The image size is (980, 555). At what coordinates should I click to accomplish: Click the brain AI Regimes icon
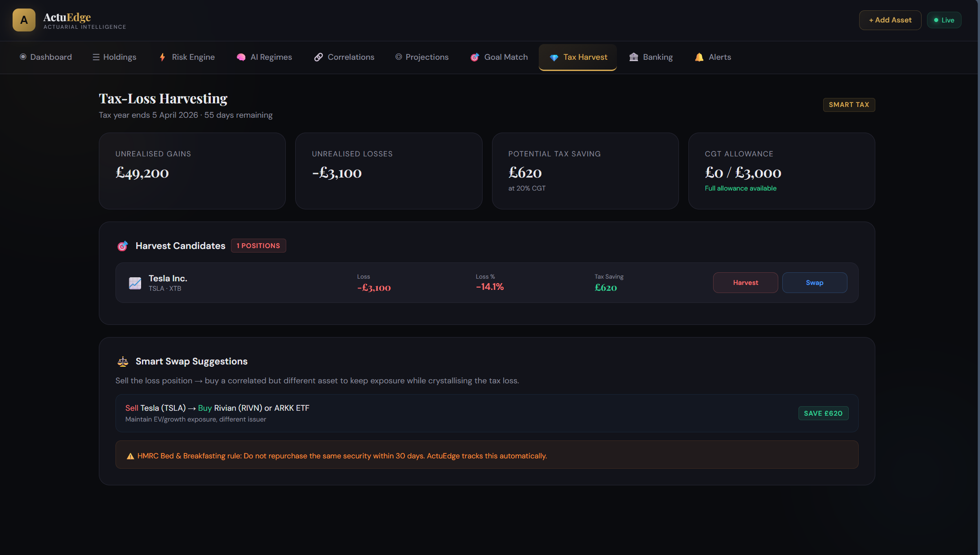[x=241, y=57]
